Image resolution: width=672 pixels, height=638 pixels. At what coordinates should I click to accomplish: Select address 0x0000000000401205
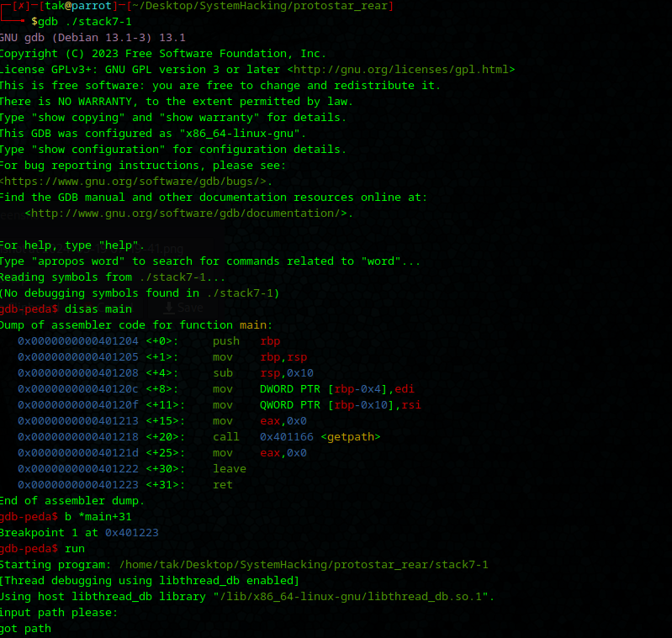pos(78,356)
